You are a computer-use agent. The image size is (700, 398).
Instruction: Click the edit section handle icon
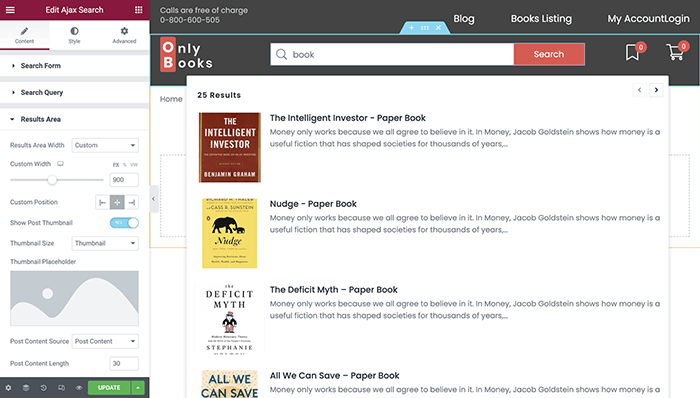point(425,28)
